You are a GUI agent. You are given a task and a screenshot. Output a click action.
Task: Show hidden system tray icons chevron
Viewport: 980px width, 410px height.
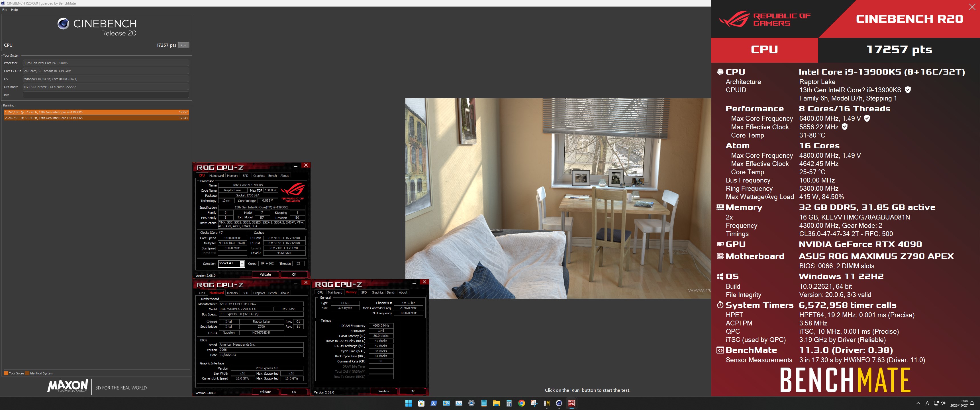(918, 403)
